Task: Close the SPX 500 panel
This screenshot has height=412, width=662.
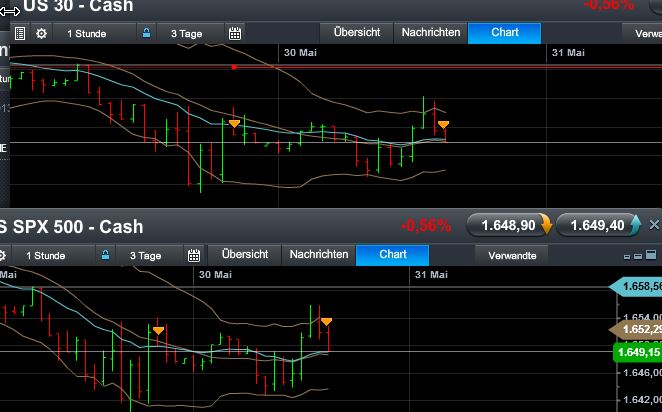Action: (654, 225)
